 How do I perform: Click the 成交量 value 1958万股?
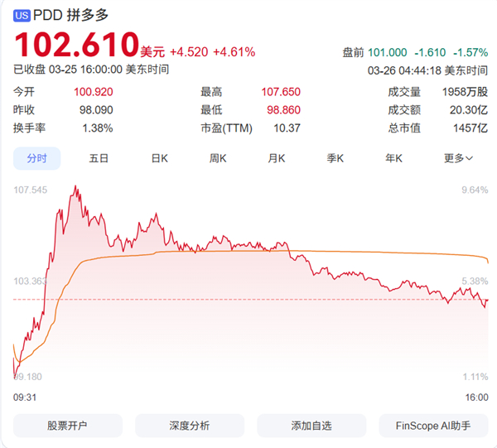pyautogui.click(x=465, y=92)
